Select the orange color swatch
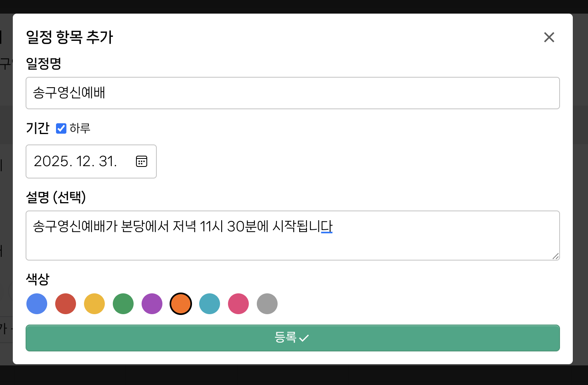The image size is (588, 385). (181, 304)
